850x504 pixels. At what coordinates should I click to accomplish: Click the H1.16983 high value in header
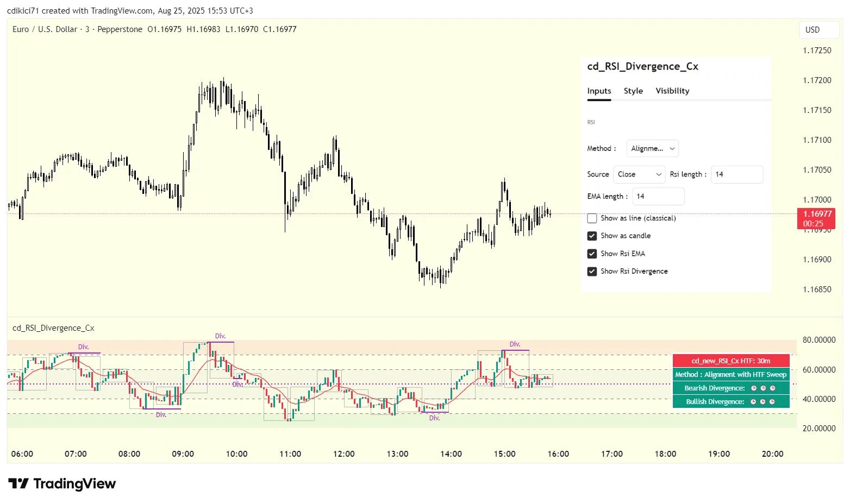coord(203,29)
